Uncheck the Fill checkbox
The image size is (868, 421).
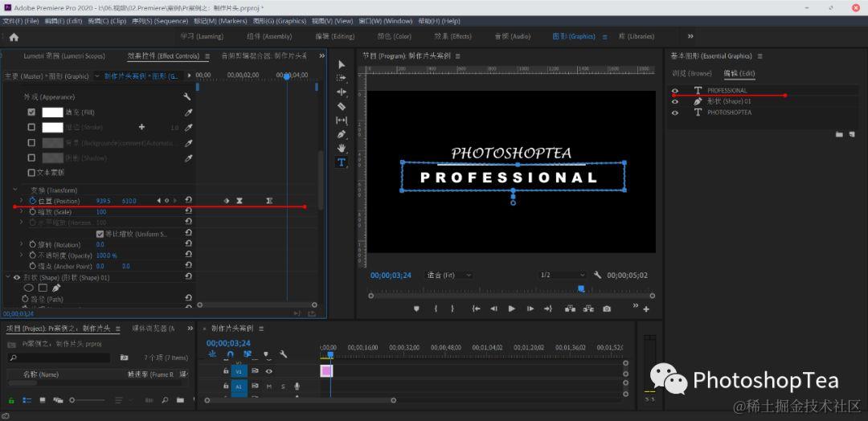pos(31,112)
